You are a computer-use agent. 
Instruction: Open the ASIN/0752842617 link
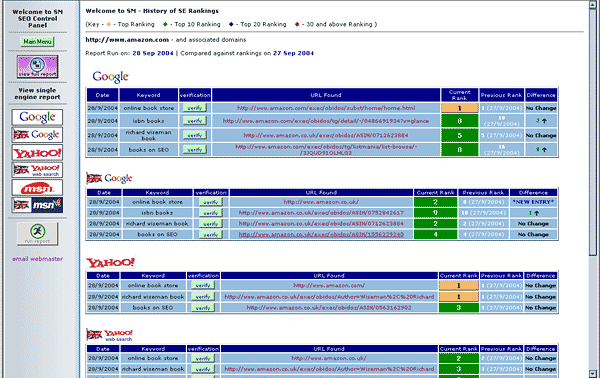coord(321,213)
